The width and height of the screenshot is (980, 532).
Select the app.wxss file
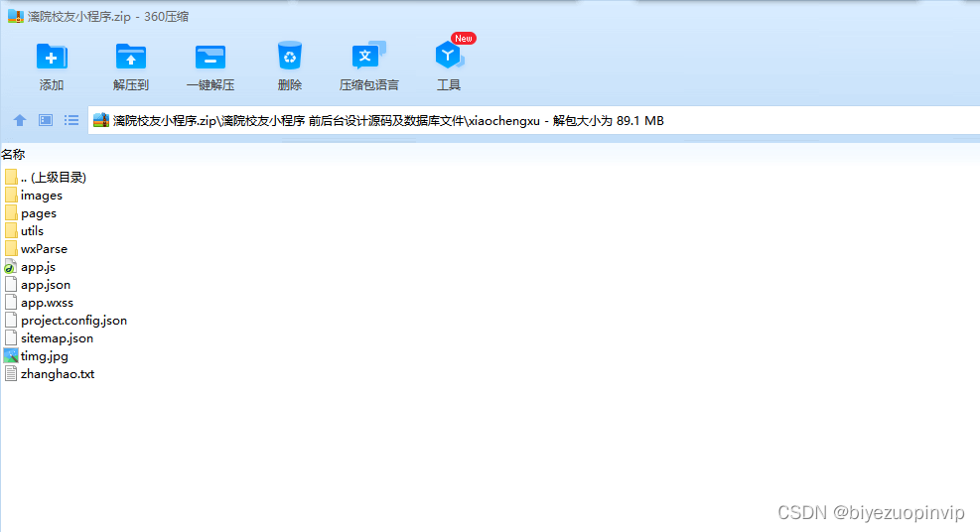38,303
